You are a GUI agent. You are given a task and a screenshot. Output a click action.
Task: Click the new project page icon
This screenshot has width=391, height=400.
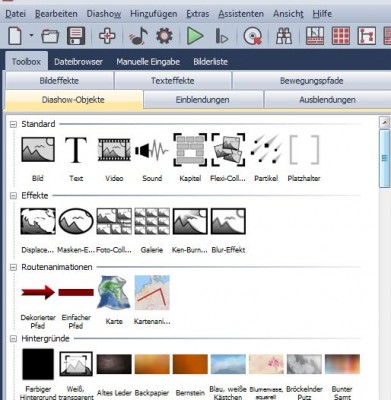pos(15,36)
